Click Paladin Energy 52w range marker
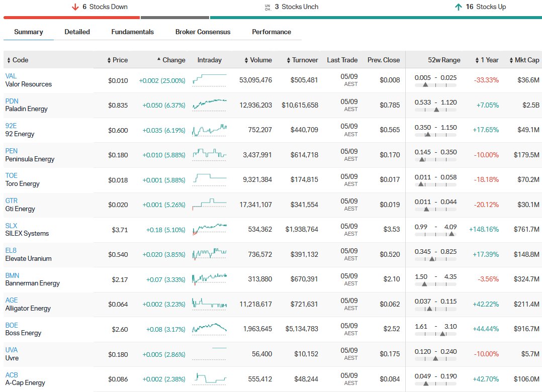542x392 pixels. click(436, 110)
